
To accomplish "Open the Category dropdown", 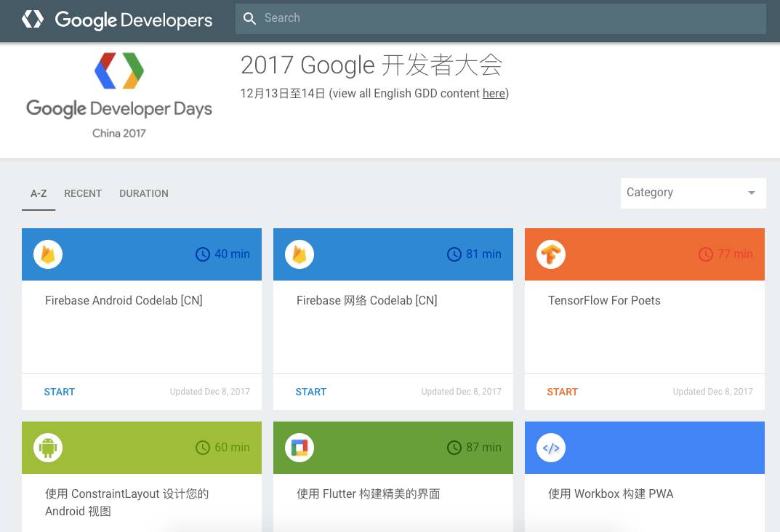I will (x=693, y=193).
